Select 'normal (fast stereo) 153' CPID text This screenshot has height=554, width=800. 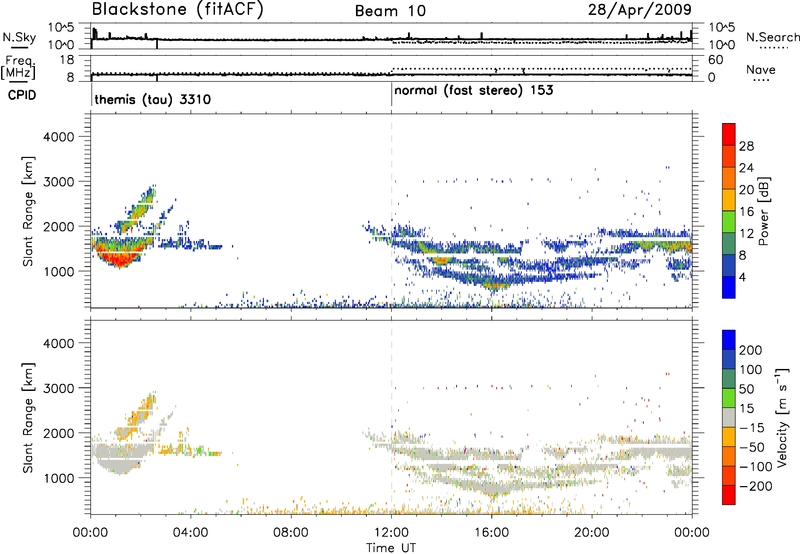pyautogui.click(x=473, y=90)
